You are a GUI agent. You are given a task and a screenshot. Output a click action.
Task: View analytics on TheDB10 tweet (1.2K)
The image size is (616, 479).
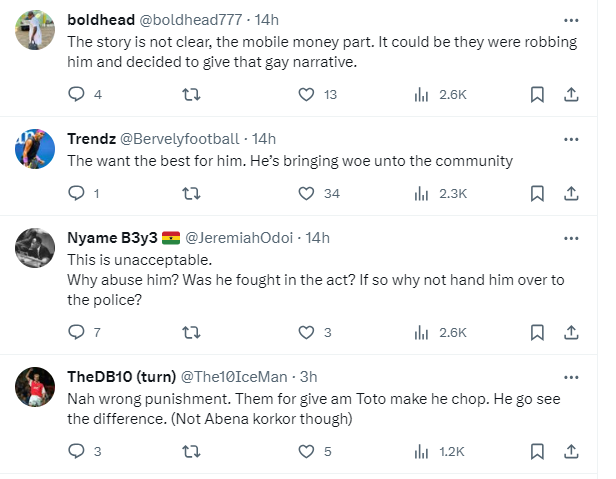(421, 451)
